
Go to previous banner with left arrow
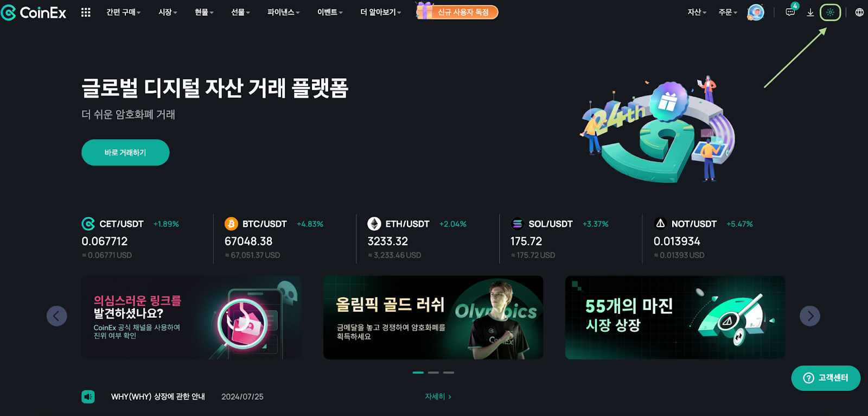point(57,316)
